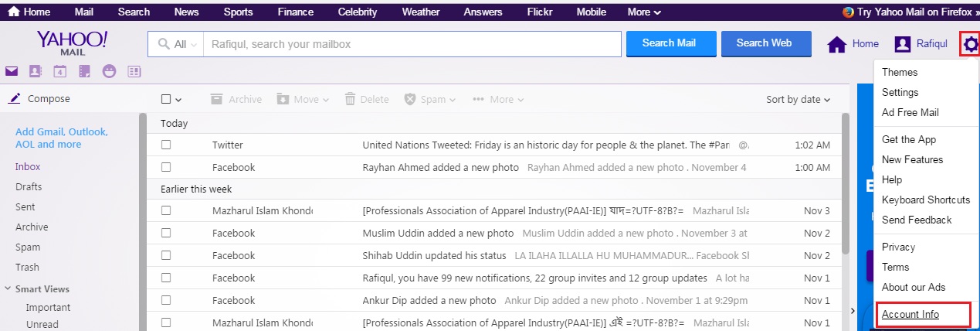The height and width of the screenshot is (331, 980).
Task: Click the Search Web button
Action: pos(766,43)
